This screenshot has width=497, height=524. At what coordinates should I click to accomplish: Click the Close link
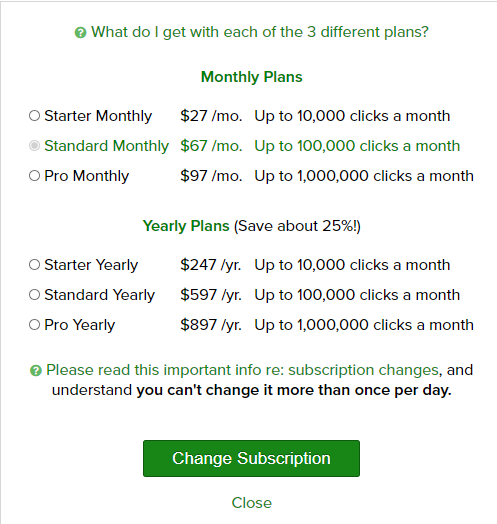[252, 503]
